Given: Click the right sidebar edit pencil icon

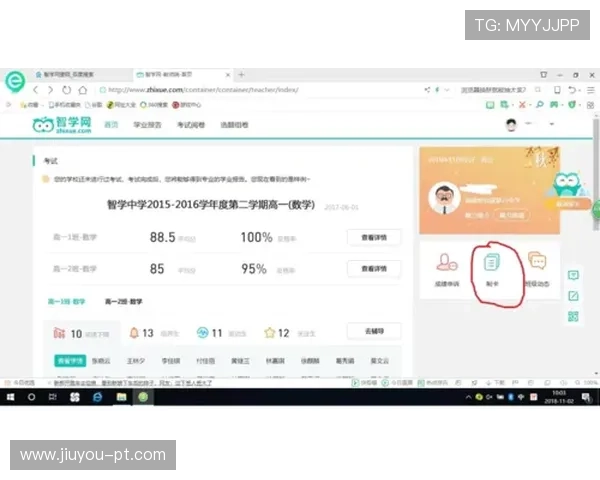Looking at the screenshot, I should tap(573, 296).
